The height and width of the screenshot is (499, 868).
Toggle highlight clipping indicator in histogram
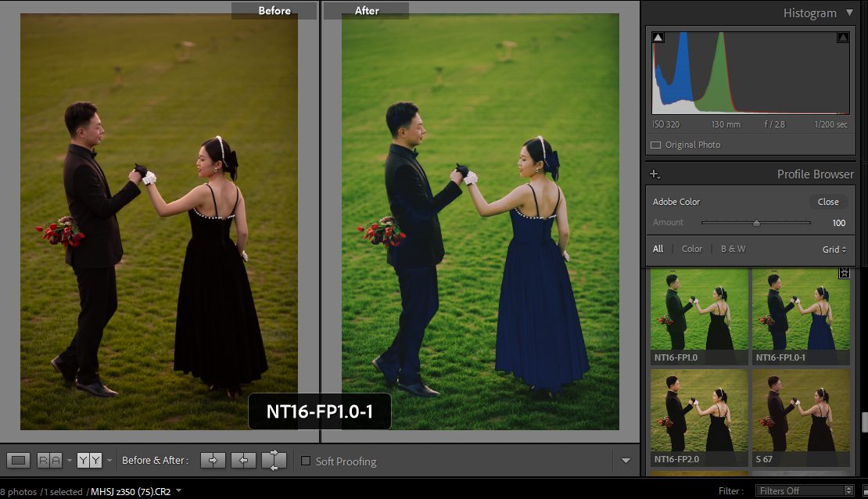coord(843,38)
